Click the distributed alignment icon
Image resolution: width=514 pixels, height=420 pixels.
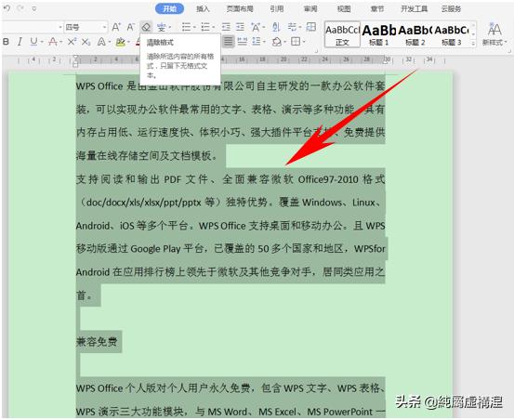coord(243,41)
